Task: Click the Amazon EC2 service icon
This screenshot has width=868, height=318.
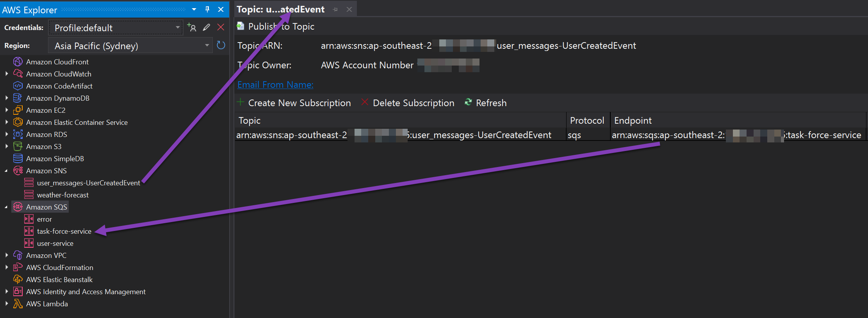Action: 18,110
